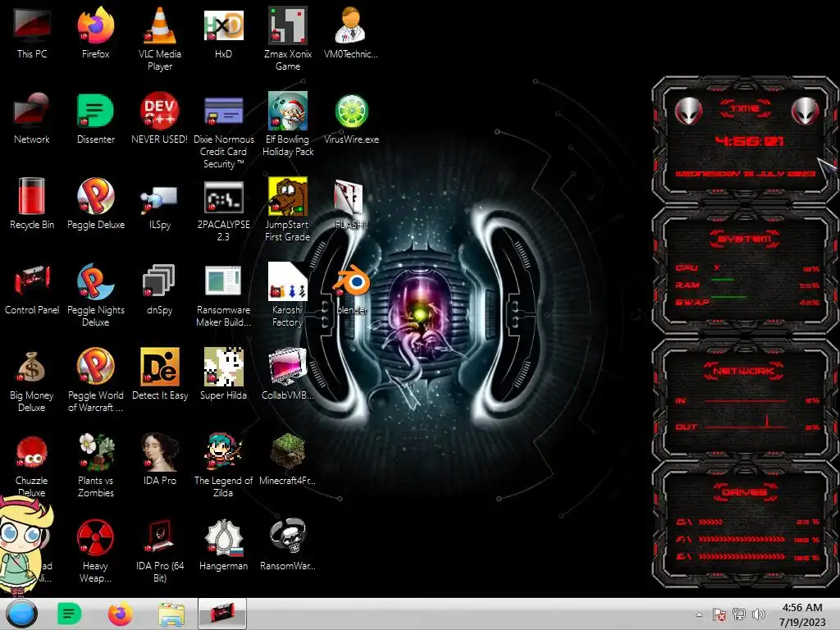Open the network status tray icon
This screenshot has width=840, height=630.
click(739, 614)
